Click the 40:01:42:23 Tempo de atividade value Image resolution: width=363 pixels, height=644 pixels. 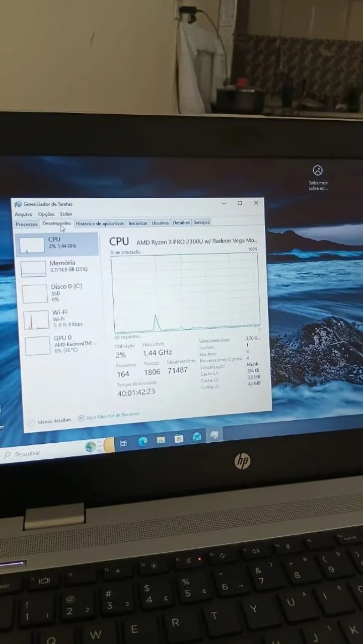tap(136, 392)
